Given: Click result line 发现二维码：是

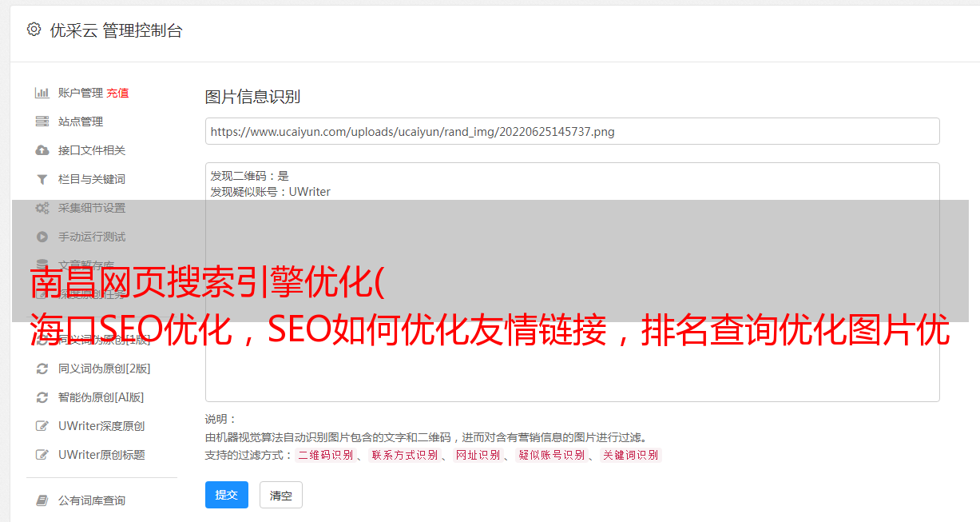Looking at the screenshot, I should tap(250, 176).
